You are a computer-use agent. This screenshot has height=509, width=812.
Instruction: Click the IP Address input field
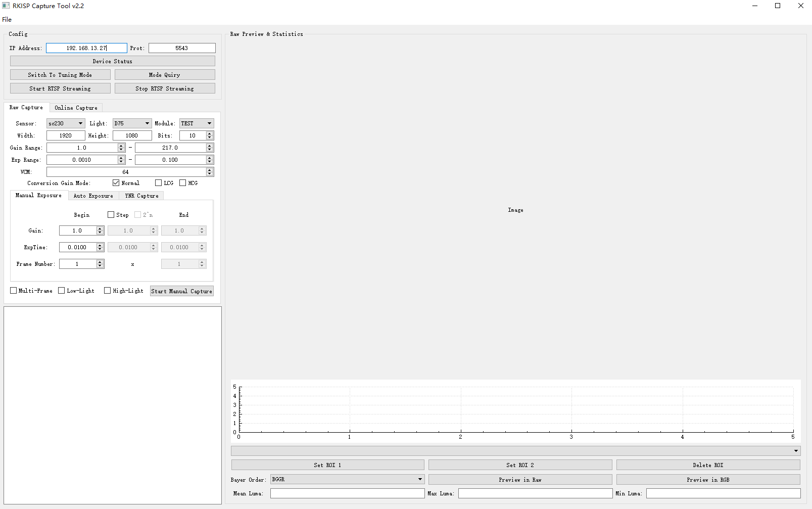pyautogui.click(x=86, y=48)
